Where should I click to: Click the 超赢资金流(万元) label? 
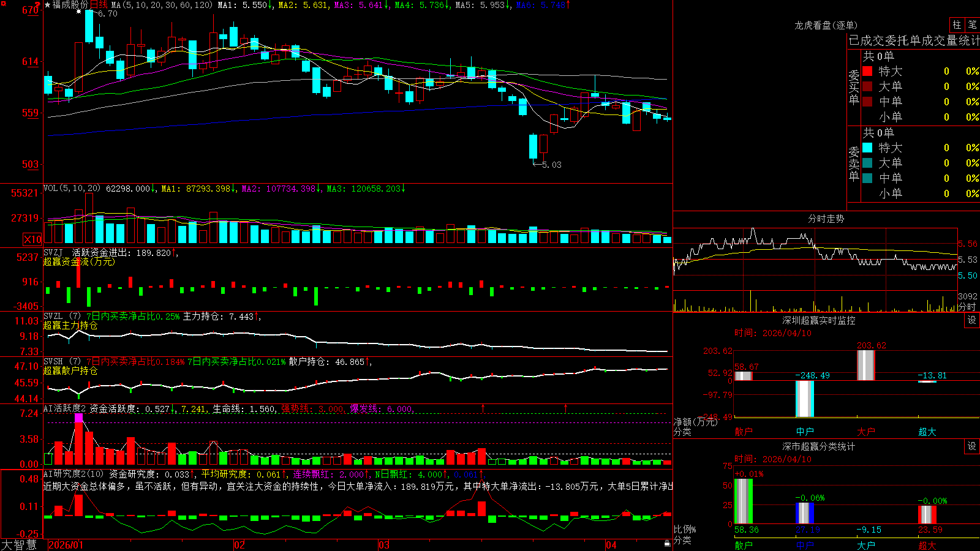click(79, 261)
